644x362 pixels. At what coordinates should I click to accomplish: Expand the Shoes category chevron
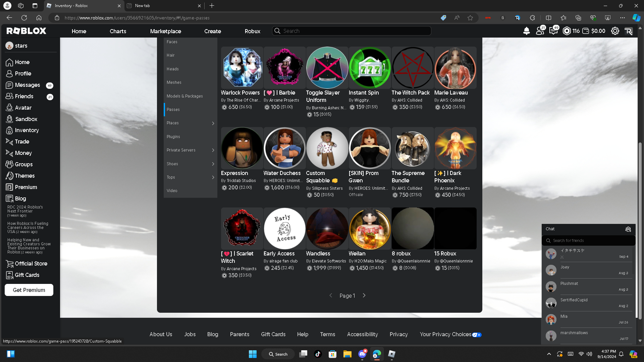[x=213, y=164]
